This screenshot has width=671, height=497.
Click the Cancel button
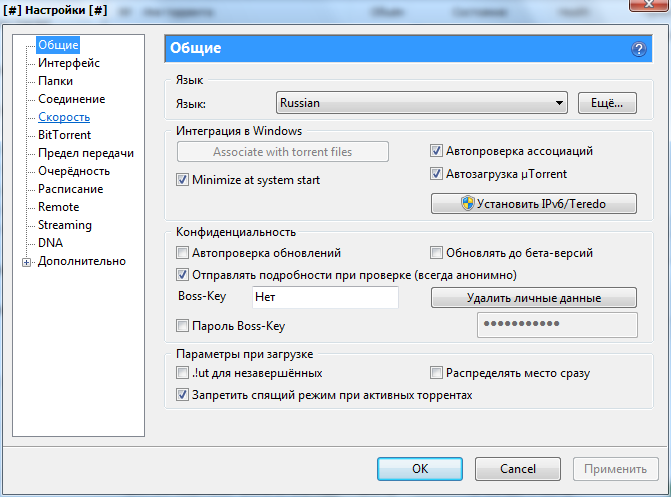pyautogui.click(x=517, y=468)
